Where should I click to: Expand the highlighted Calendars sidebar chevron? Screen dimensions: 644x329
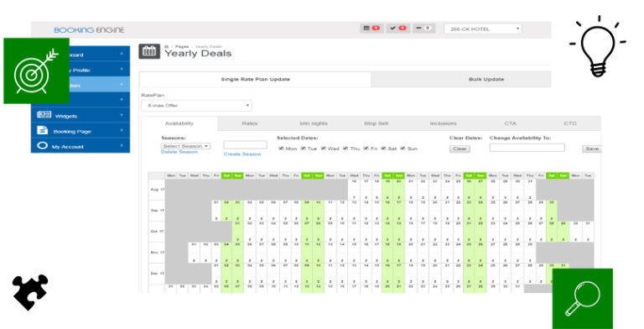122,84
